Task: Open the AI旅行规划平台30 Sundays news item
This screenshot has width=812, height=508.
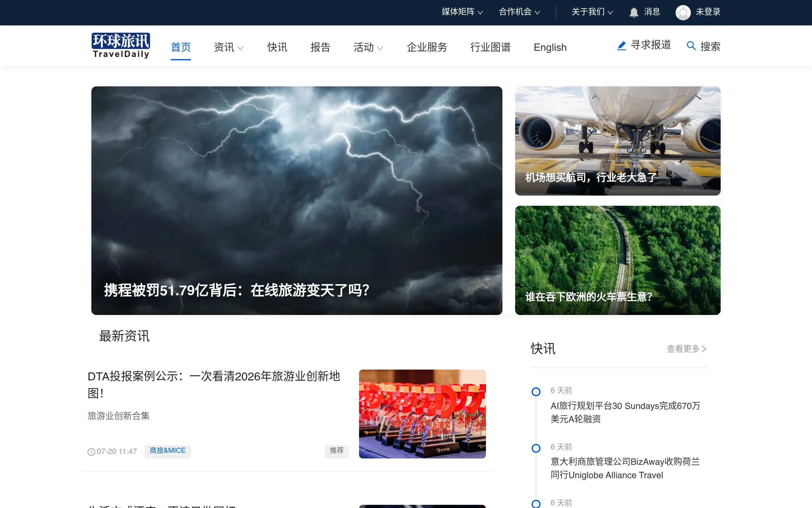Action: click(x=625, y=412)
